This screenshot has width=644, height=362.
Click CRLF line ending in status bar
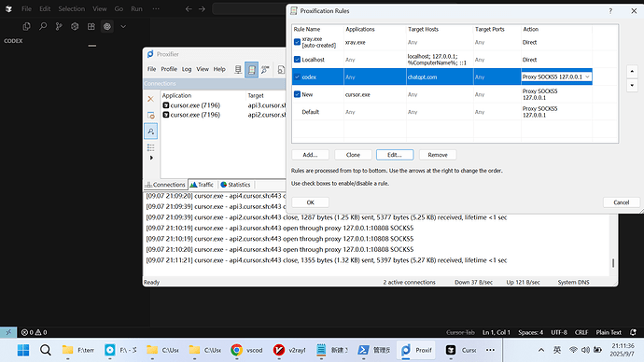pos(581,332)
